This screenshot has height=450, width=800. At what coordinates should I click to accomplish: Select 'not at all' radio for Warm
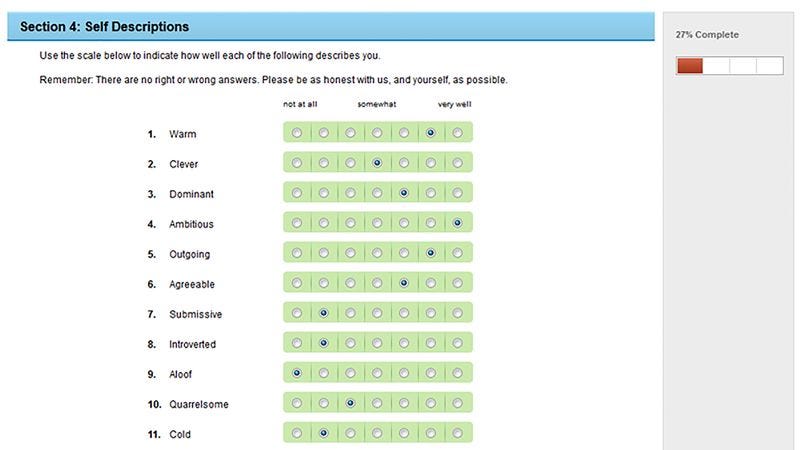[297, 133]
